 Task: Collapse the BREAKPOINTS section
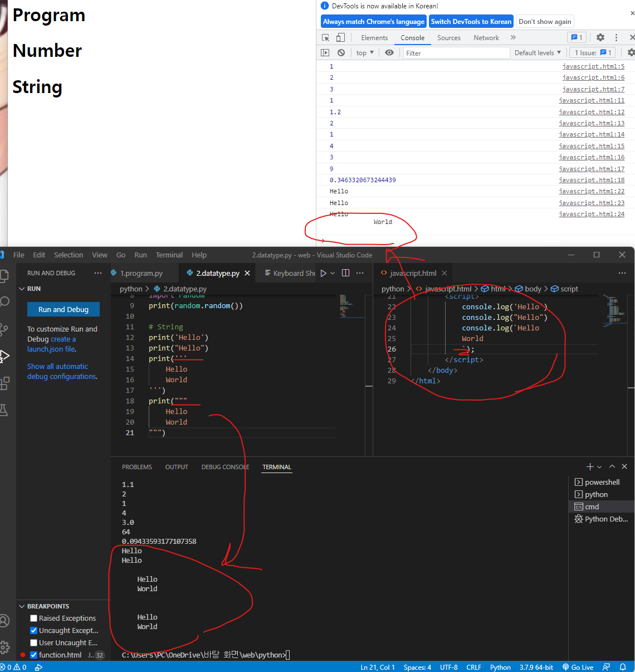(x=22, y=606)
